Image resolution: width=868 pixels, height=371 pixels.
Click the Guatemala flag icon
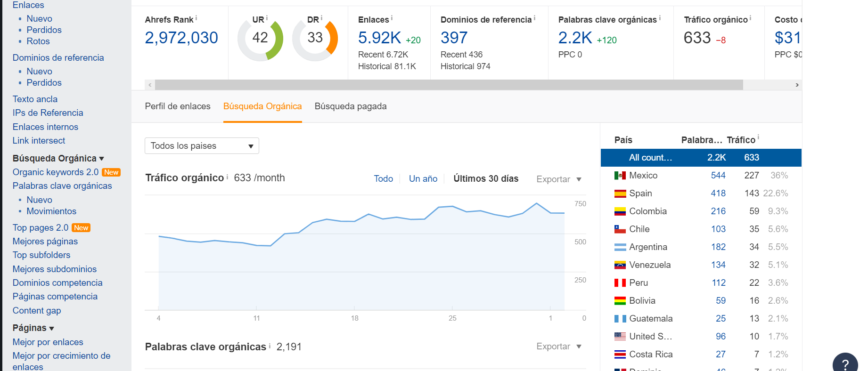click(620, 319)
